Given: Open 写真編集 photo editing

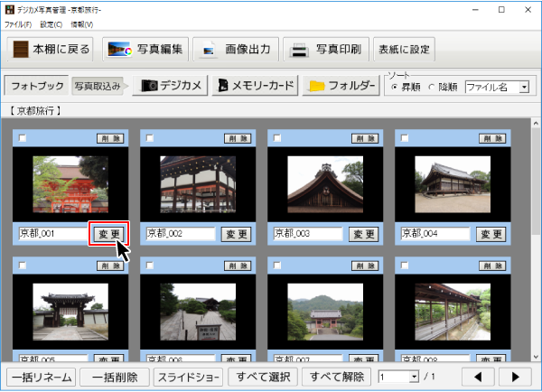Looking at the screenshot, I should (145, 49).
